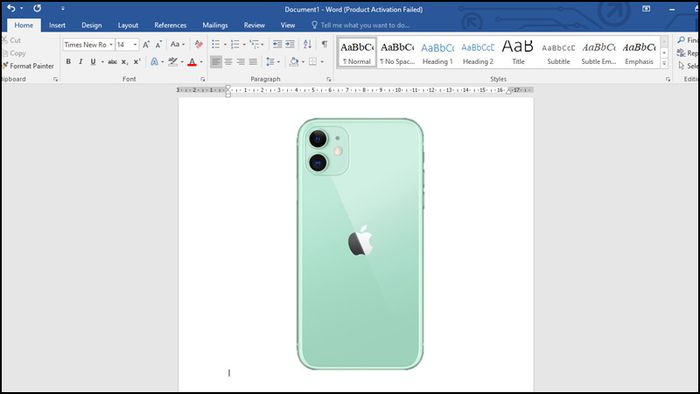700x394 pixels.
Task: Click the Sort icon
Action: pos(307,44)
